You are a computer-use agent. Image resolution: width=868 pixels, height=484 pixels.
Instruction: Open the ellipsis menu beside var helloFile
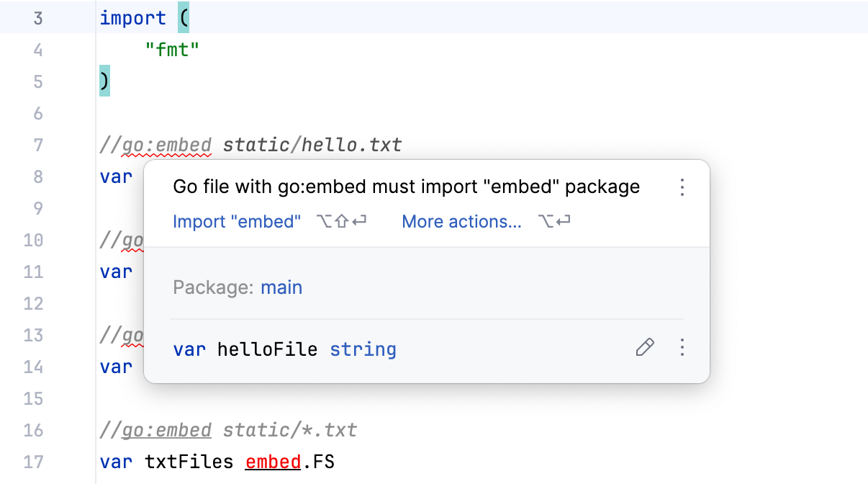[x=682, y=348]
